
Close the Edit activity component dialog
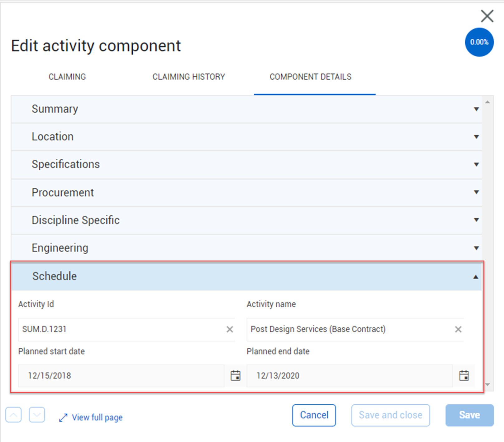pos(487,16)
